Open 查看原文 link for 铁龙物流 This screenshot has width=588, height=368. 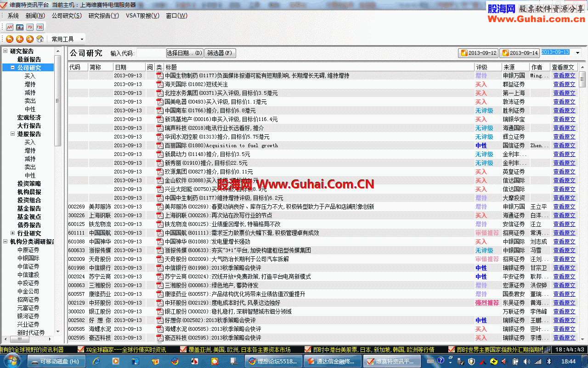click(x=564, y=224)
